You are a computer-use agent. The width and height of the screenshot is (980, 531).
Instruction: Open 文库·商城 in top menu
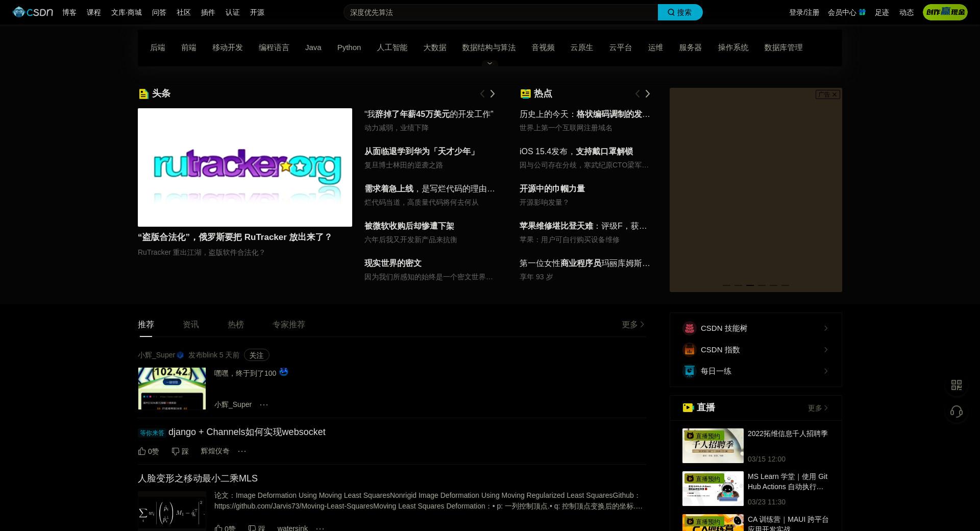(127, 12)
